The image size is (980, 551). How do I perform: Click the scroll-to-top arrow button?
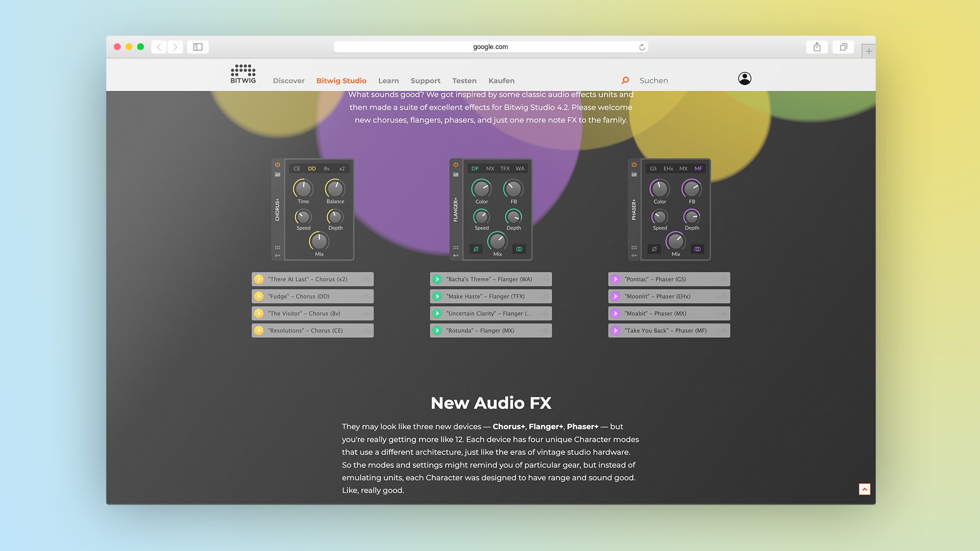864,489
